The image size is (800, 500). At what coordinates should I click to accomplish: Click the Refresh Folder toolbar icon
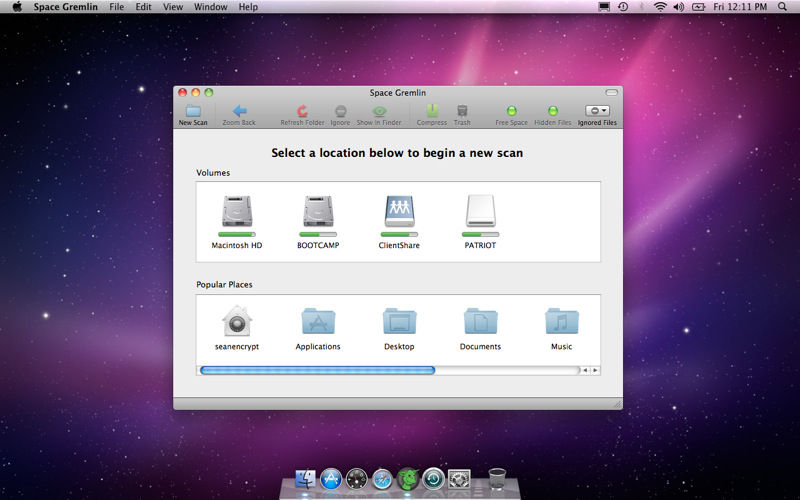[302, 111]
